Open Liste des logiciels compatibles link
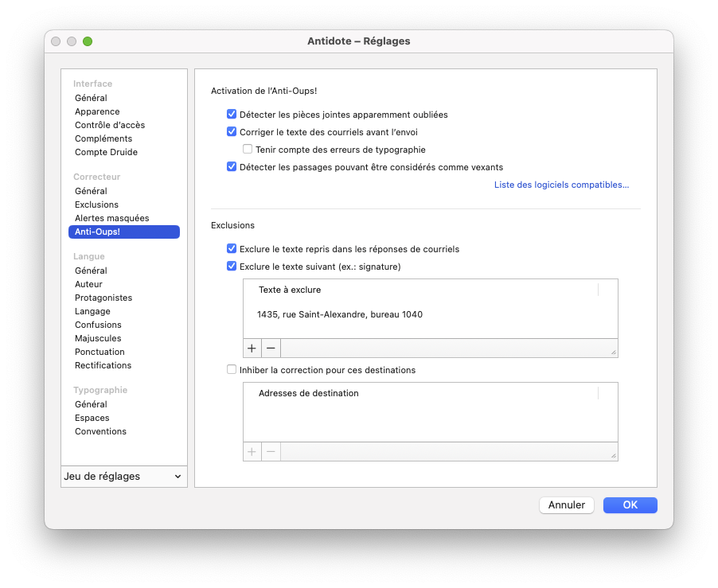Screen dimensions: 718x588 [561, 185]
